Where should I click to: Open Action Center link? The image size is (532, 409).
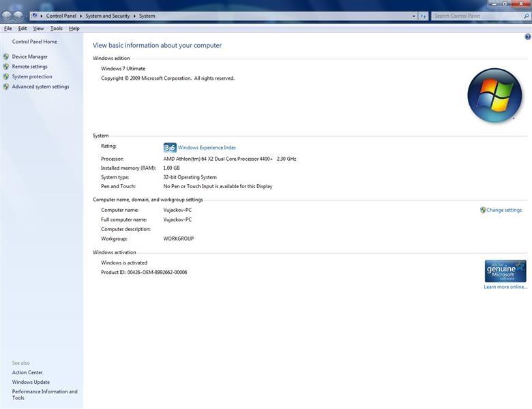click(x=27, y=372)
